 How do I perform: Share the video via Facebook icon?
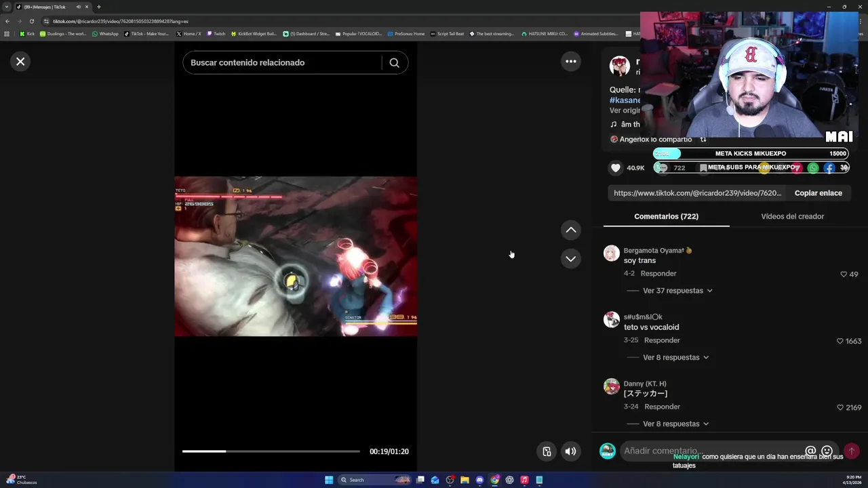coord(829,167)
